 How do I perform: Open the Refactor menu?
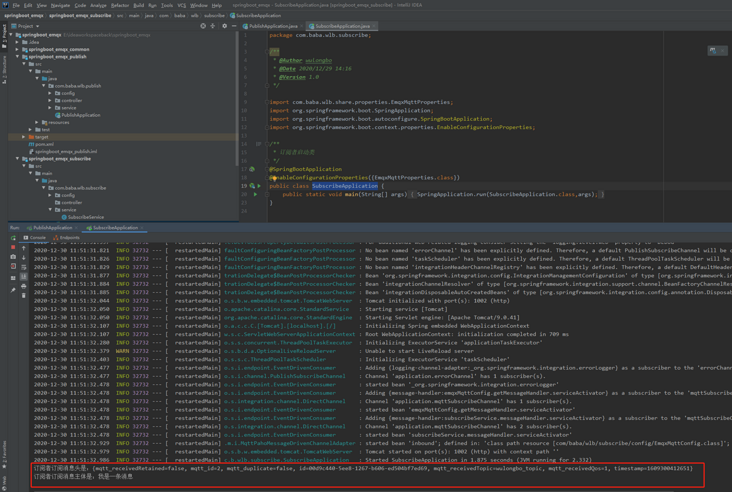(120, 5)
